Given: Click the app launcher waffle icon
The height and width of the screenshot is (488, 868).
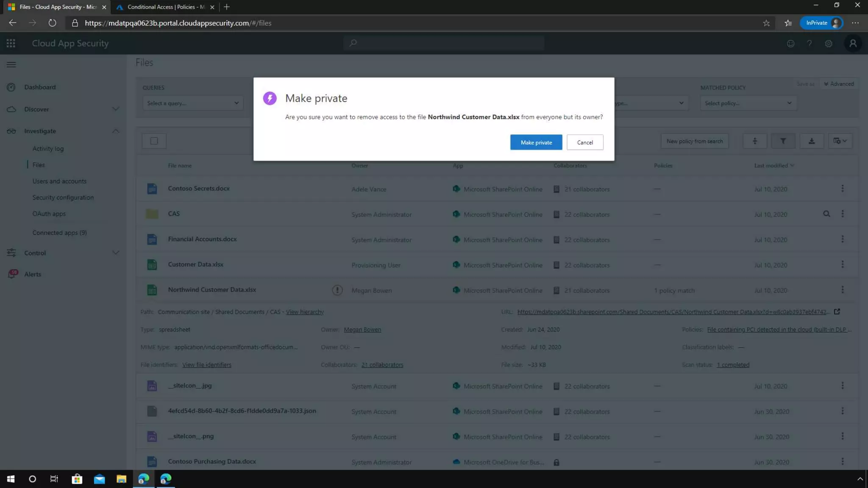Looking at the screenshot, I should 11,43.
